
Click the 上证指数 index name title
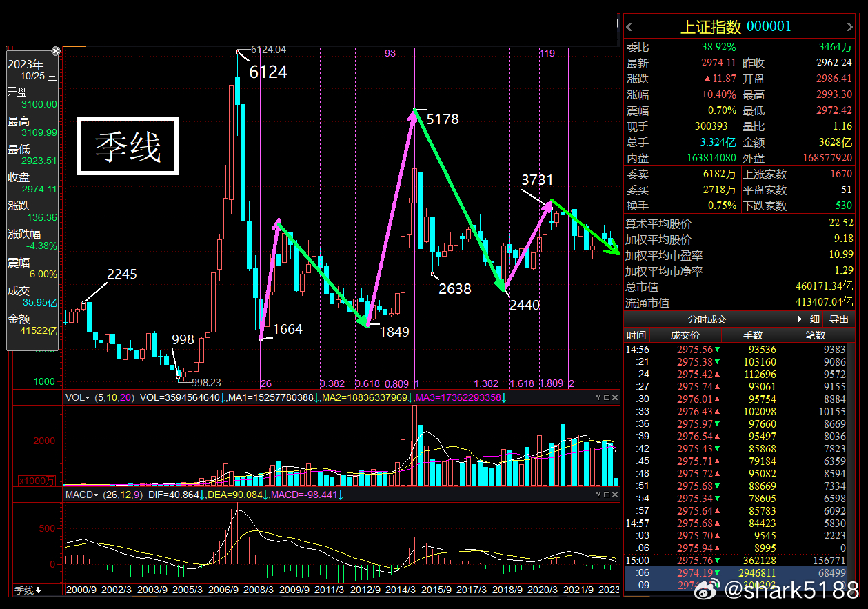[x=710, y=27]
